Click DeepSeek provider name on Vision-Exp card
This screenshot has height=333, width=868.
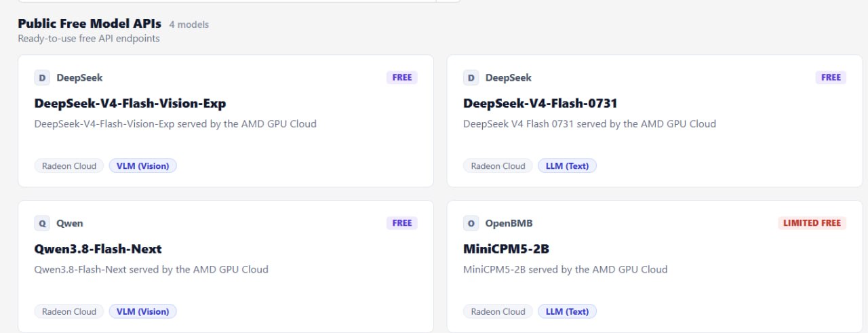79,78
